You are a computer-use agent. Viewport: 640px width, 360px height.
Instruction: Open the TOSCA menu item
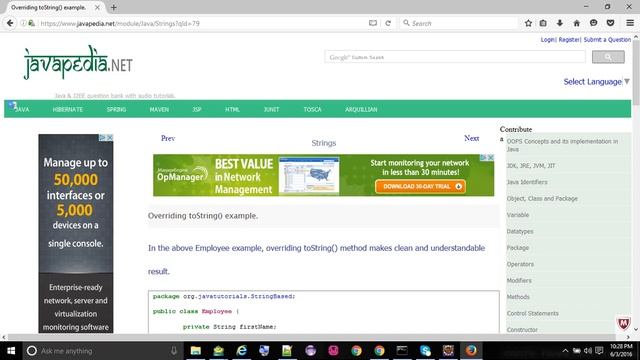pos(312,109)
